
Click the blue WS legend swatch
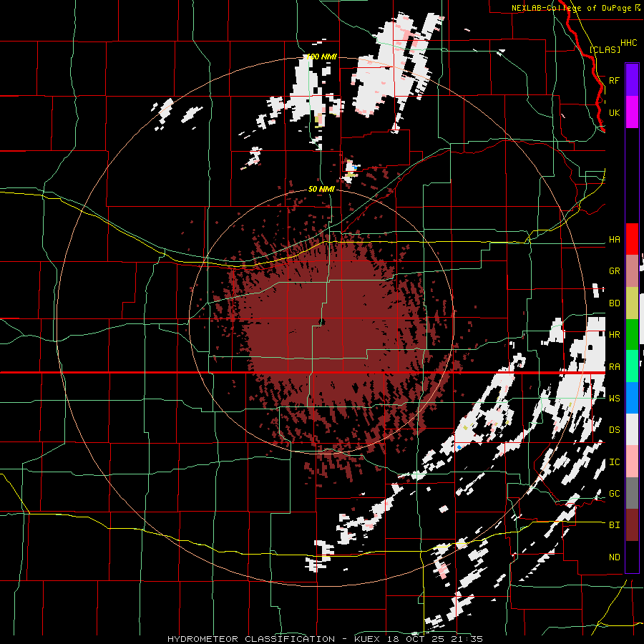632,398
